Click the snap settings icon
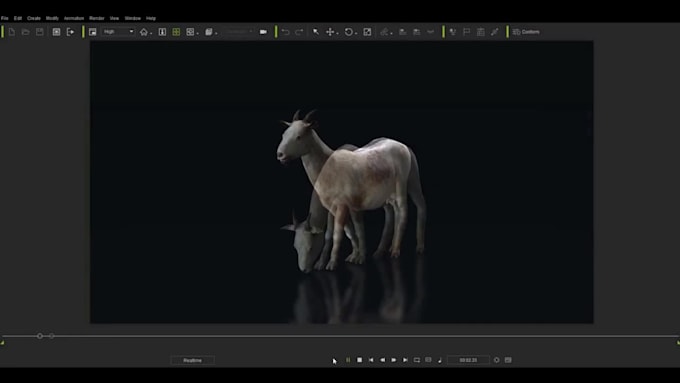680x383 pixels. point(190,32)
